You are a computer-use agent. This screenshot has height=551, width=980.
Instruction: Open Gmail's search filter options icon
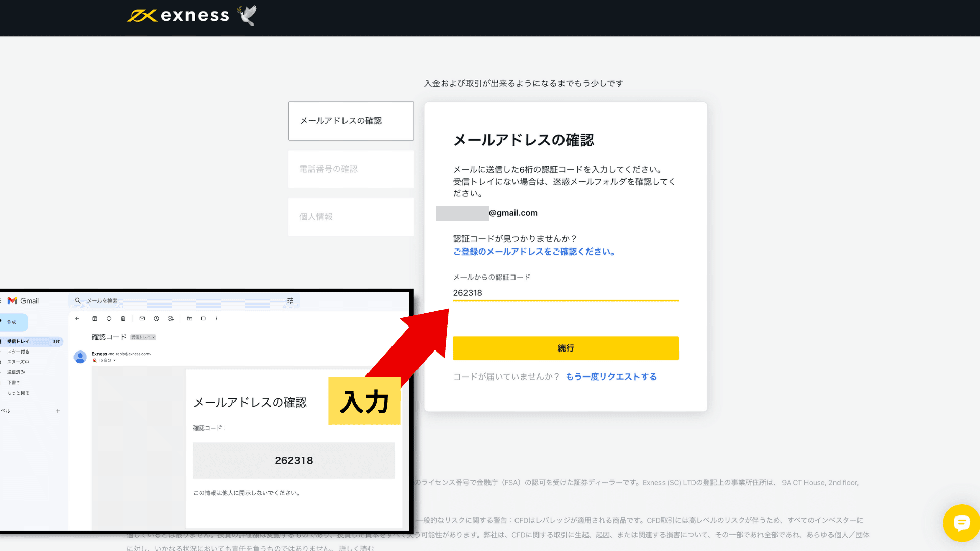point(290,301)
